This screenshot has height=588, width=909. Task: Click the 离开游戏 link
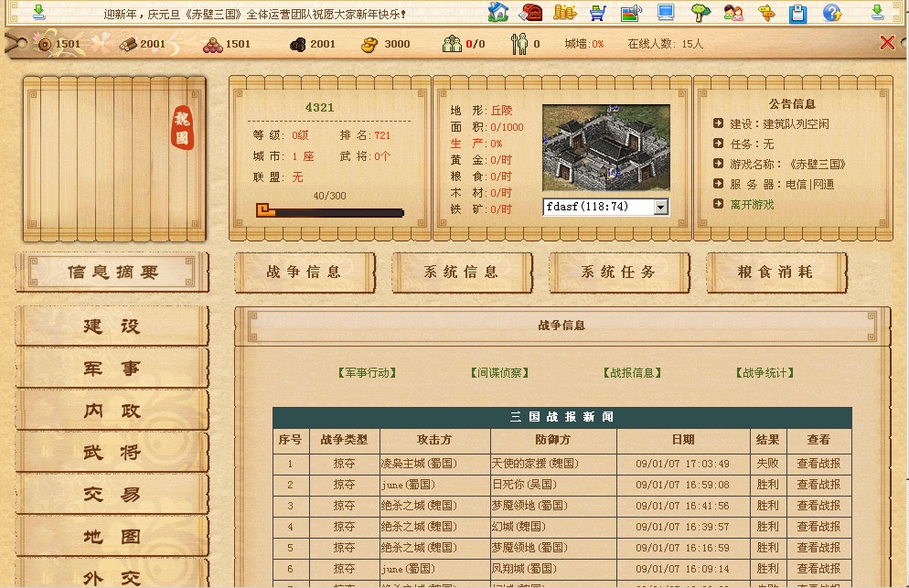click(752, 205)
